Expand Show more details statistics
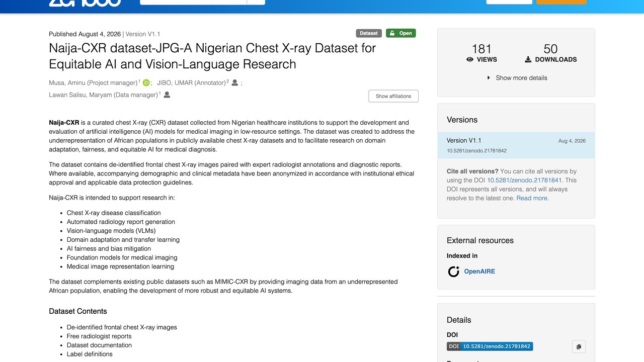The height and width of the screenshot is (362, 644). pyautogui.click(x=517, y=78)
